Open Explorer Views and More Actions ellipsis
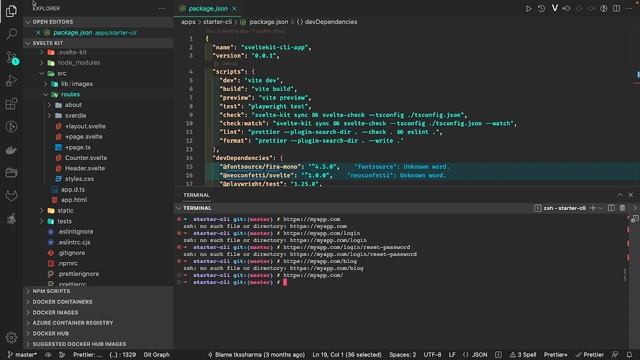 (x=162, y=8)
